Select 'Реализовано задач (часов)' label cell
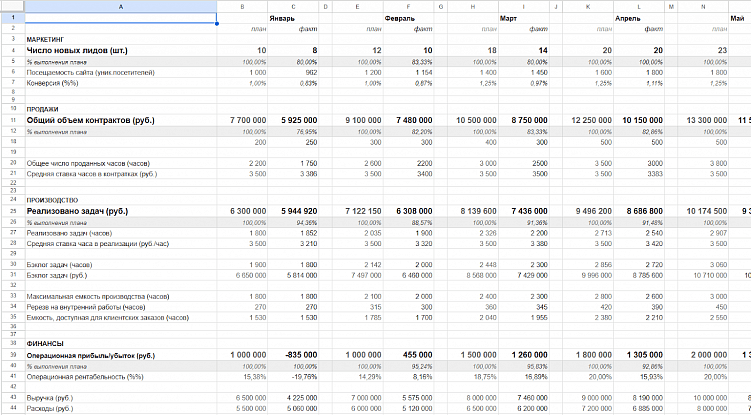The width and height of the screenshot is (751, 415). (121, 233)
